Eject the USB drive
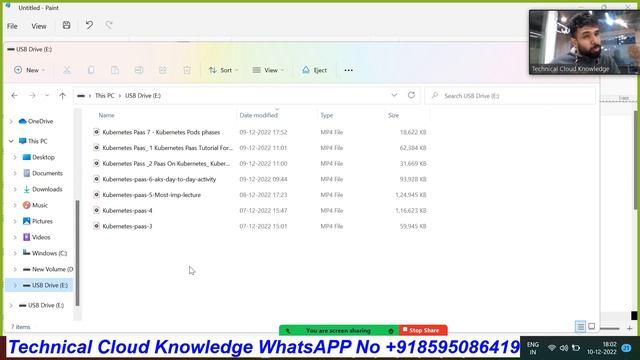Screen dimensions: 640x360 314,70
